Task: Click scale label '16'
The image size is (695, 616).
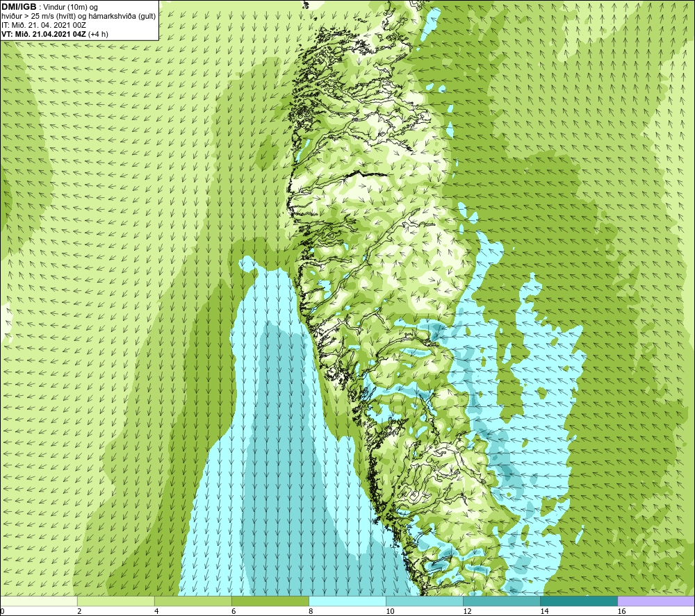Action: (x=621, y=612)
